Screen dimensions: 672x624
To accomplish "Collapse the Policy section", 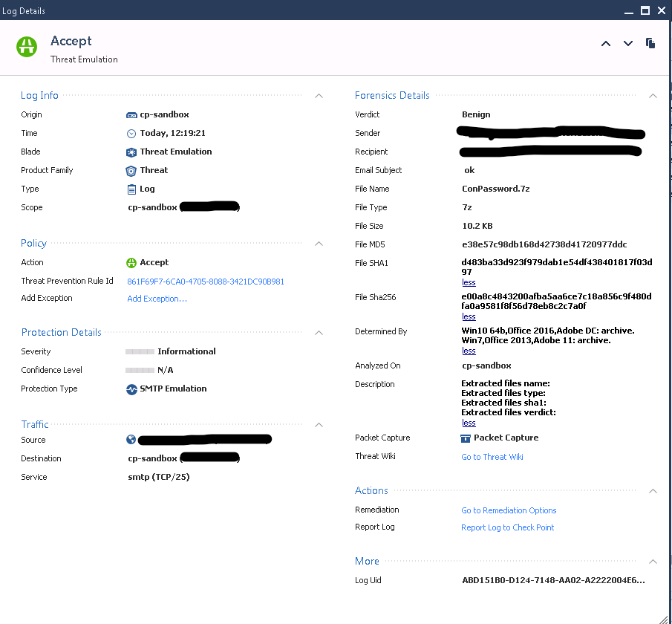I will (x=319, y=244).
